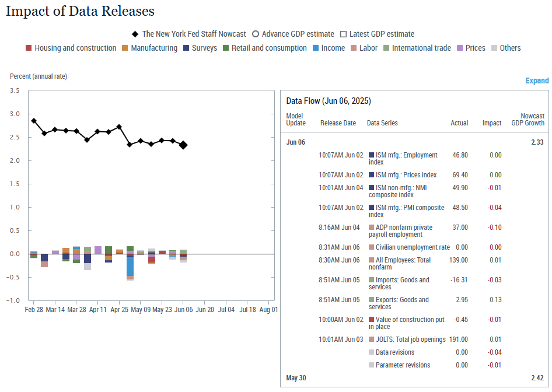Click the 139.00 actual value
552x392 pixels.
pyautogui.click(x=459, y=260)
